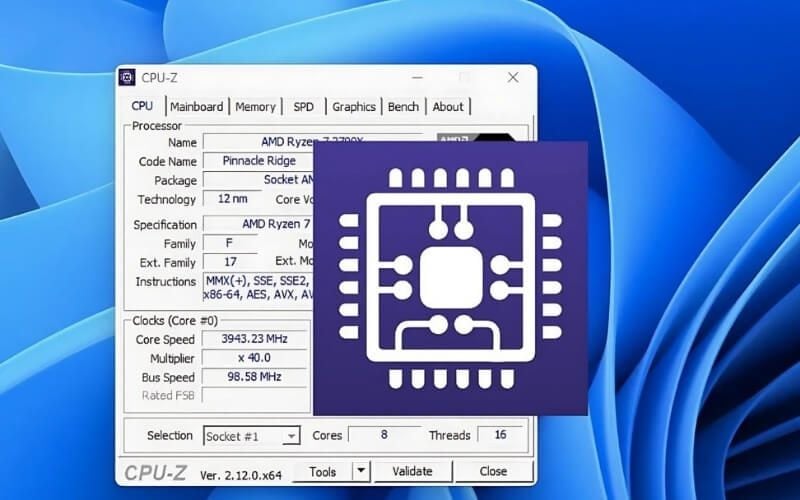This screenshot has height=500, width=800.
Task: Select the Bench tab
Action: (x=403, y=107)
